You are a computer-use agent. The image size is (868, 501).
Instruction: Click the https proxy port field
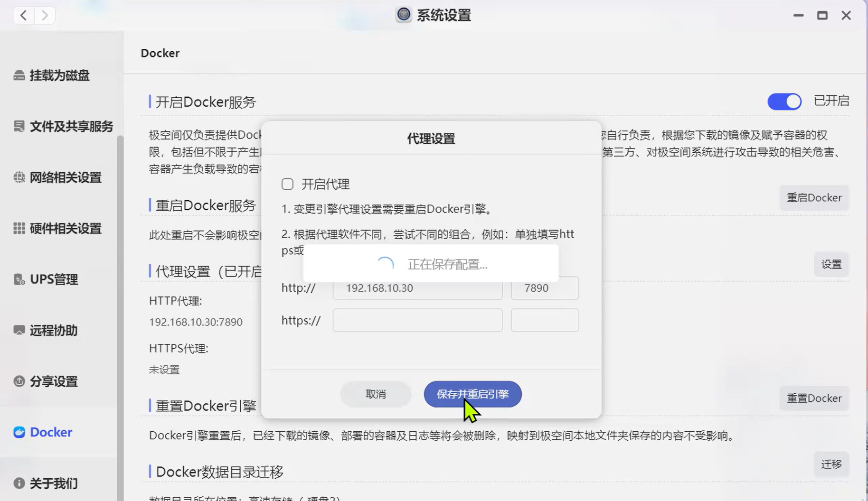[545, 320]
